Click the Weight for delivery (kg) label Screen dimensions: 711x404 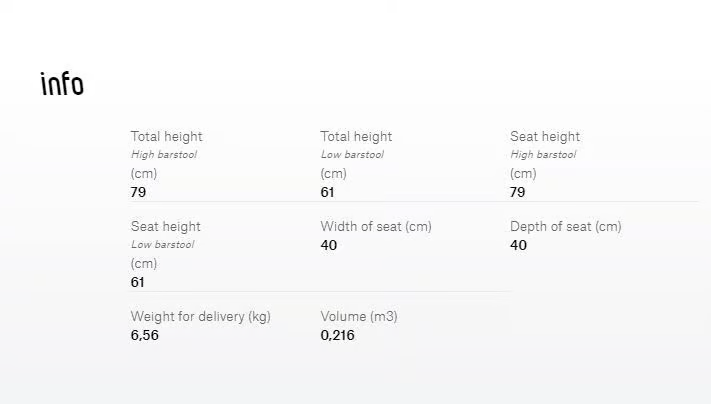pos(200,316)
